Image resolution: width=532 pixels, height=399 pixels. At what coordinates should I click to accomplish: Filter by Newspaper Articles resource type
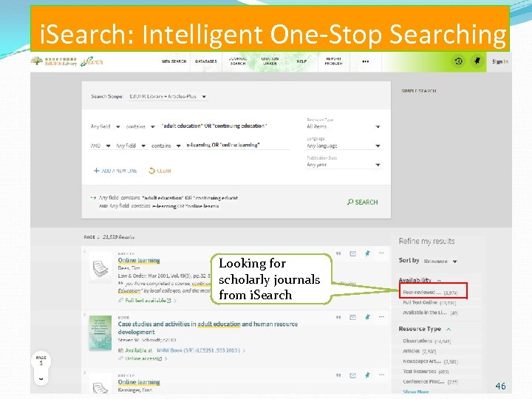point(430,361)
